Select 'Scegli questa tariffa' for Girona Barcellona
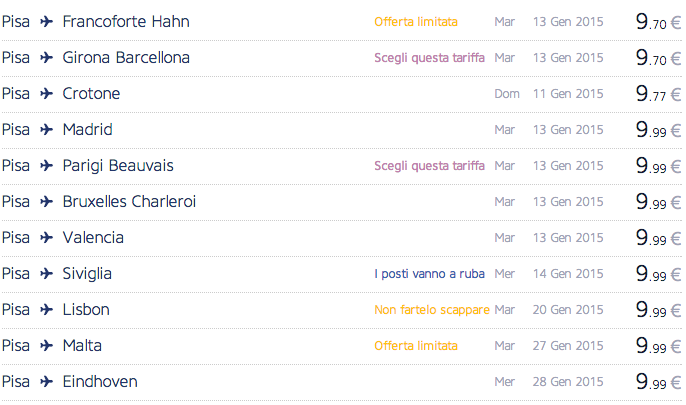This screenshot has height=405, width=686. tap(429, 58)
